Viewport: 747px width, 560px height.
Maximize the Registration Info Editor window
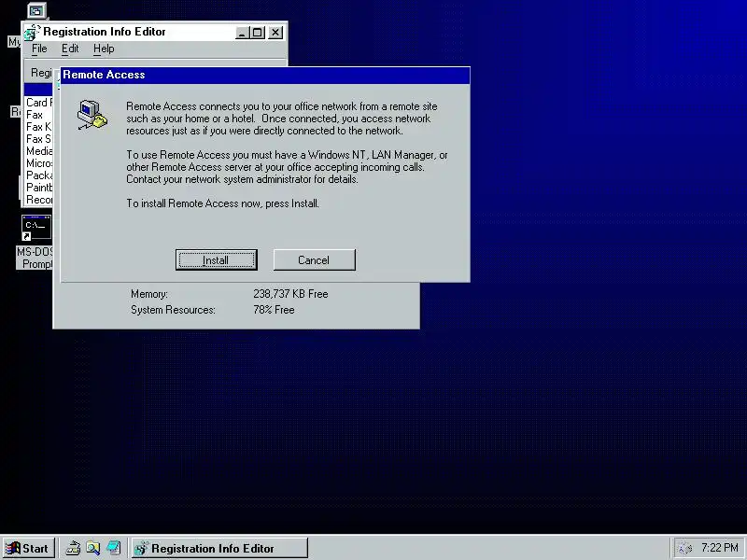coord(258,33)
